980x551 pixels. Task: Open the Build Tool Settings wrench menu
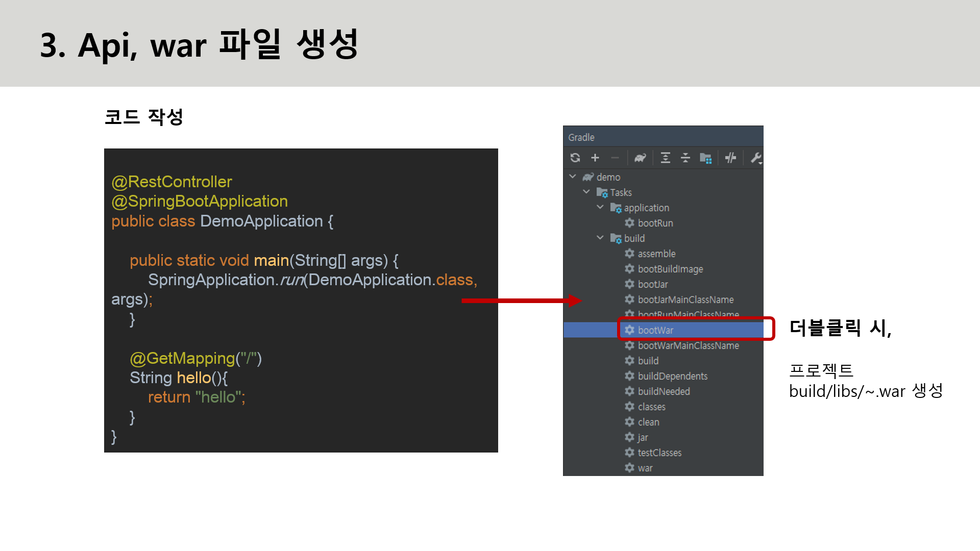point(756,158)
